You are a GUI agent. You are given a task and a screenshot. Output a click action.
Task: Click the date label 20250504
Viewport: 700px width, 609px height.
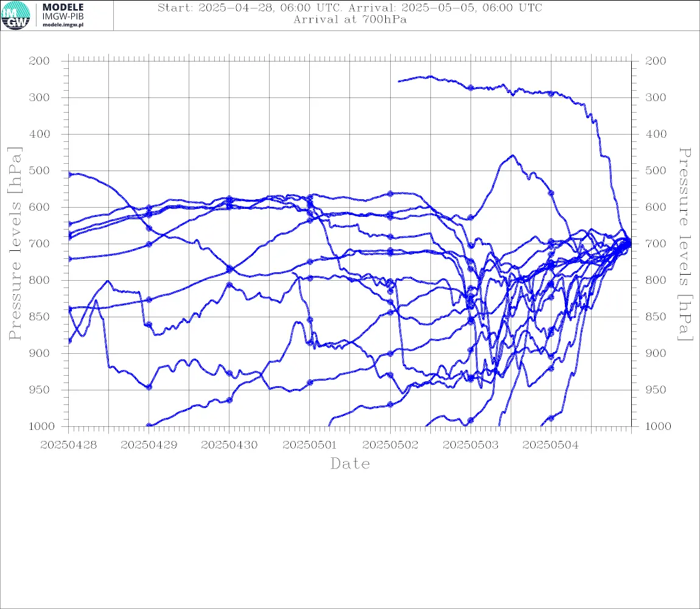[550, 445]
